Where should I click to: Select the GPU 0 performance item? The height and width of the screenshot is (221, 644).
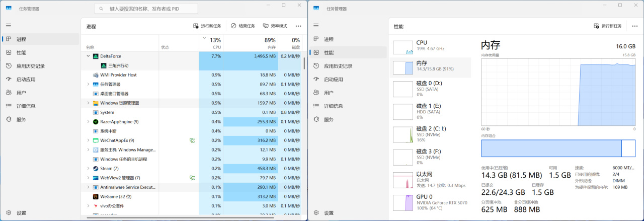pyautogui.click(x=431, y=202)
